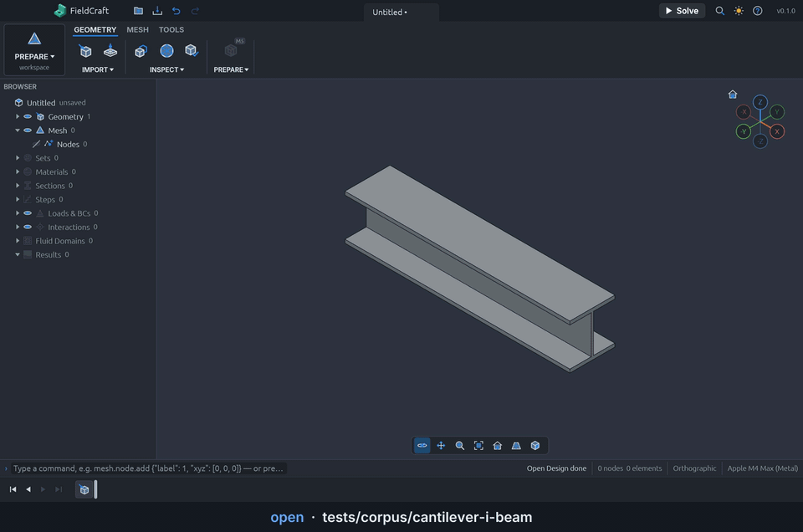Image resolution: width=803 pixels, height=532 pixels.
Task: Click the first Inspect cube icon
Action: click(141, 51)
